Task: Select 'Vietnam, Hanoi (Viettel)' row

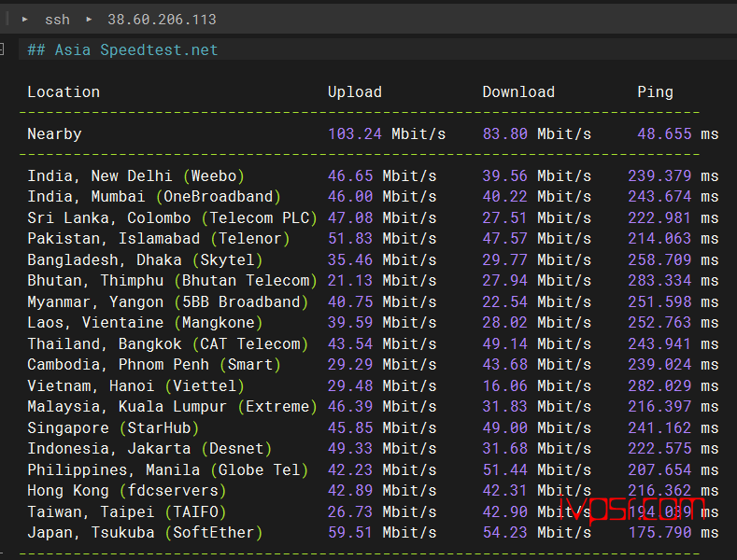Action: click(x=373, y=385)
